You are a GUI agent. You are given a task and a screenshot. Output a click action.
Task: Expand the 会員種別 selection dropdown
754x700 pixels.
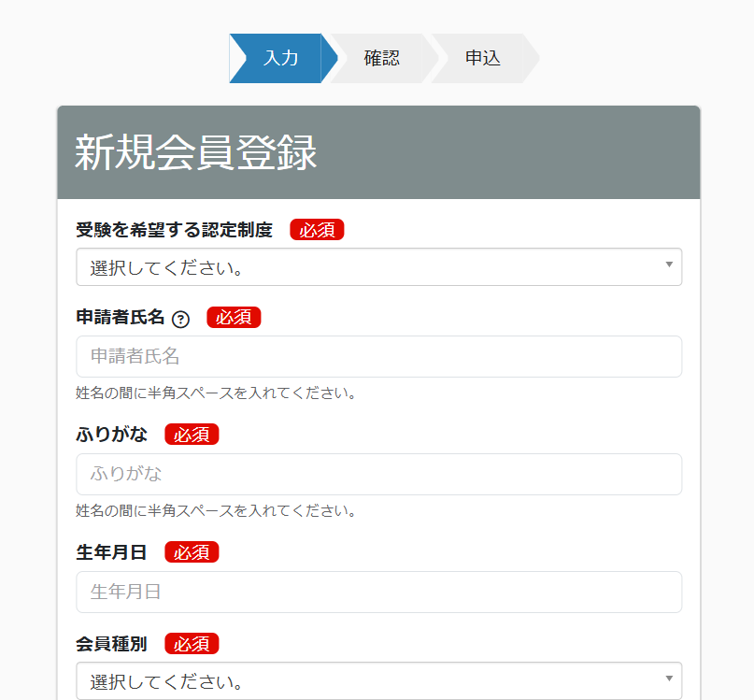tap(378, 680)
